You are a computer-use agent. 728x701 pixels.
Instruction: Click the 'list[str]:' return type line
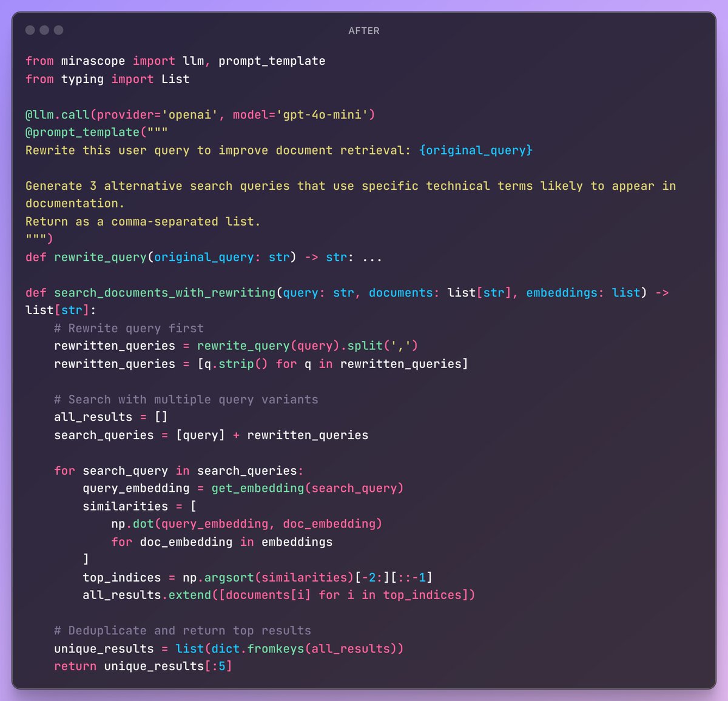tap(61, 310)
